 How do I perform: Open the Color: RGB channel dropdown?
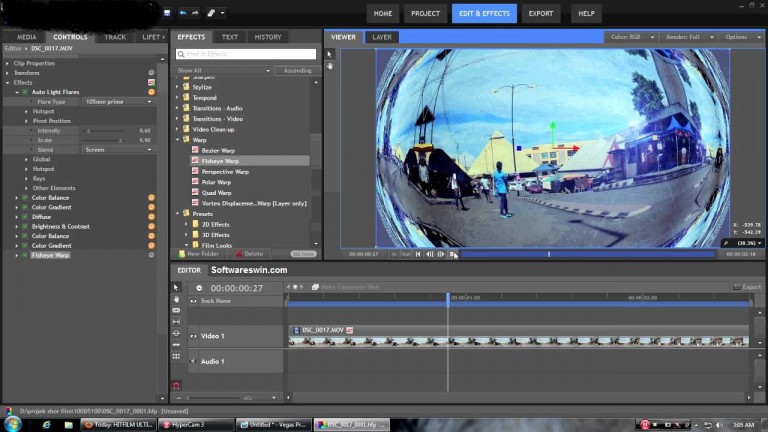[x=629, y=37]
